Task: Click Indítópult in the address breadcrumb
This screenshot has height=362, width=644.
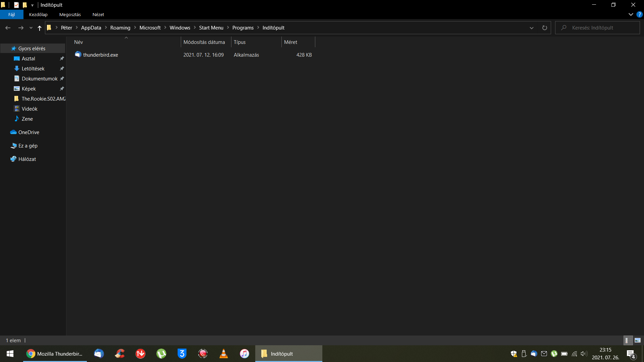Action: 273,28
